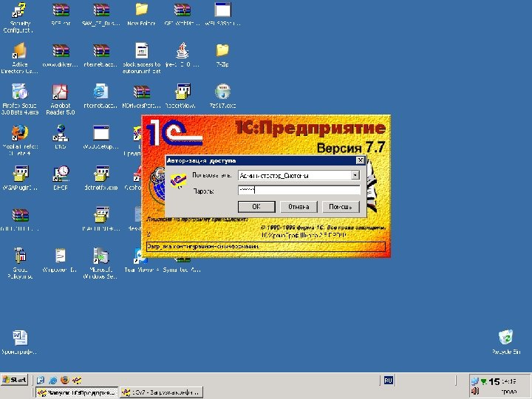Image resolution: width=532 pixels, height=399 pixels.
Task: Open the 7-Zip folder icon
Action: click(x=222, y=55)
